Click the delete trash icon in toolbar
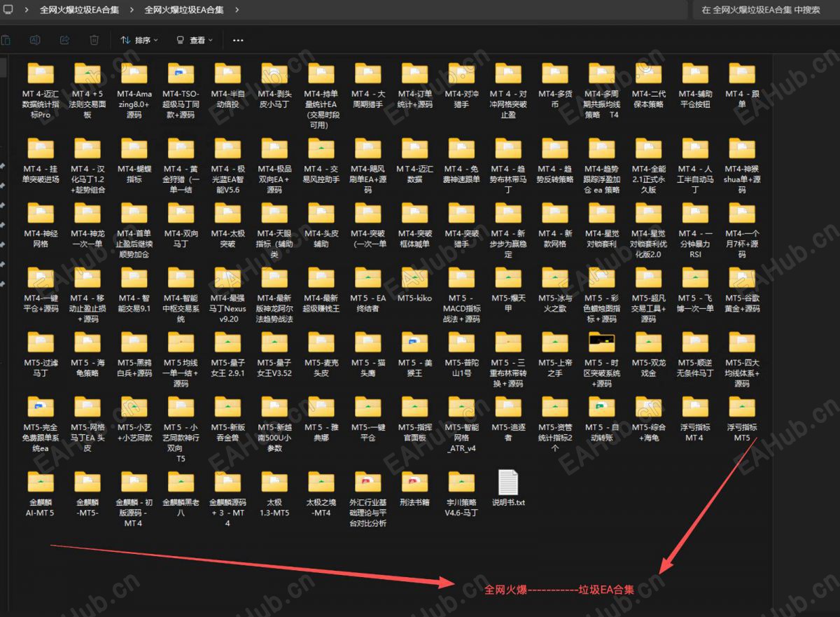 coord(94,41)
